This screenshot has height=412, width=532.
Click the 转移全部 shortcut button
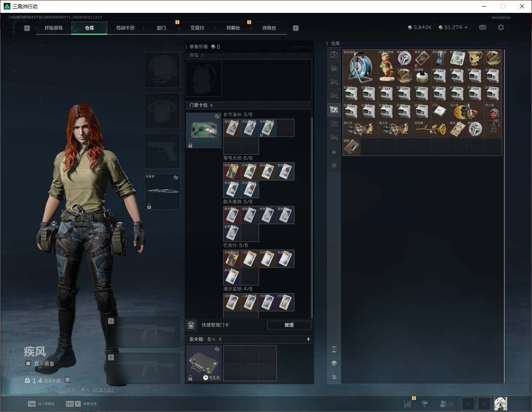coord(81,404)
